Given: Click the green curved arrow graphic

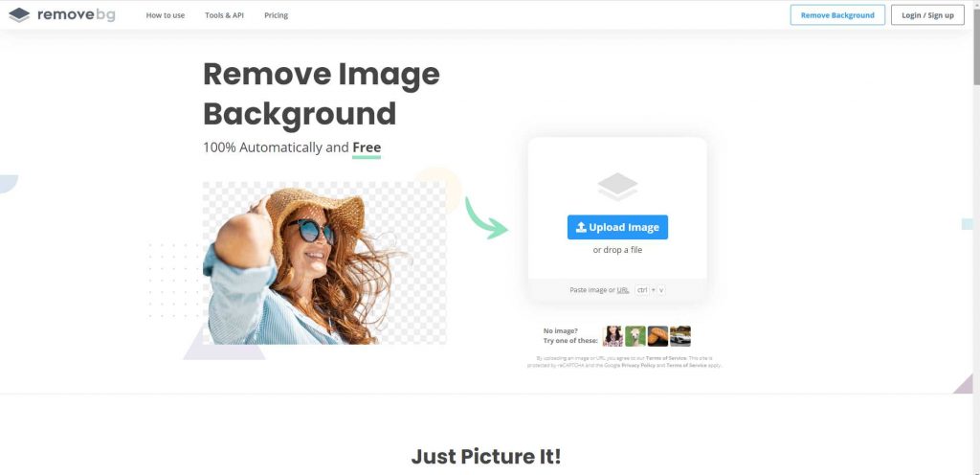Looking at the screenshot, I should 486,217.
